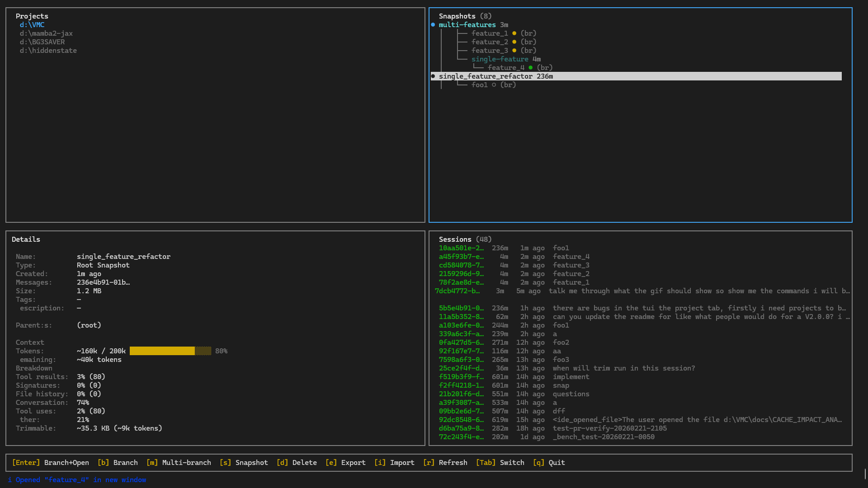Screen dimensions: 868x488
Task: Click the dot icon before single_feature_refactor
Action: 434,76
